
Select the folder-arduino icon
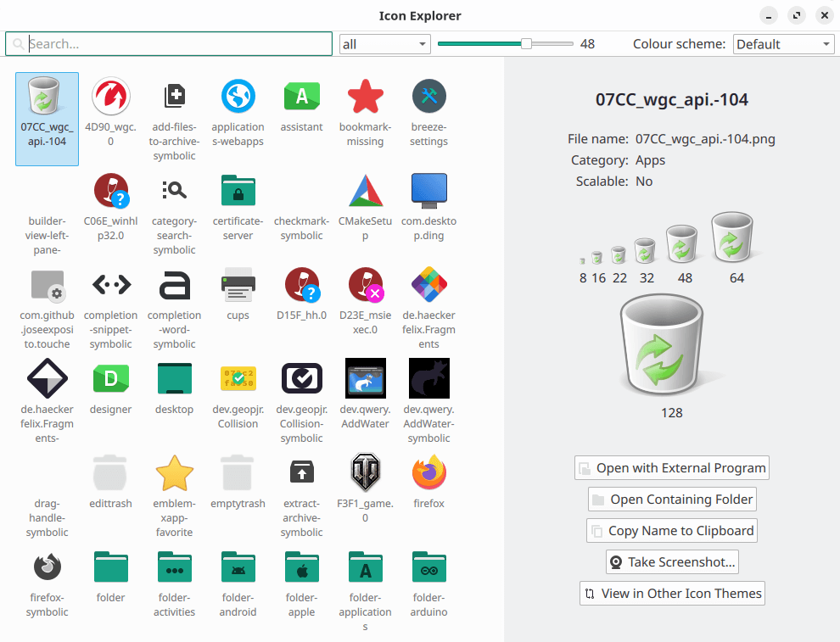429,567
